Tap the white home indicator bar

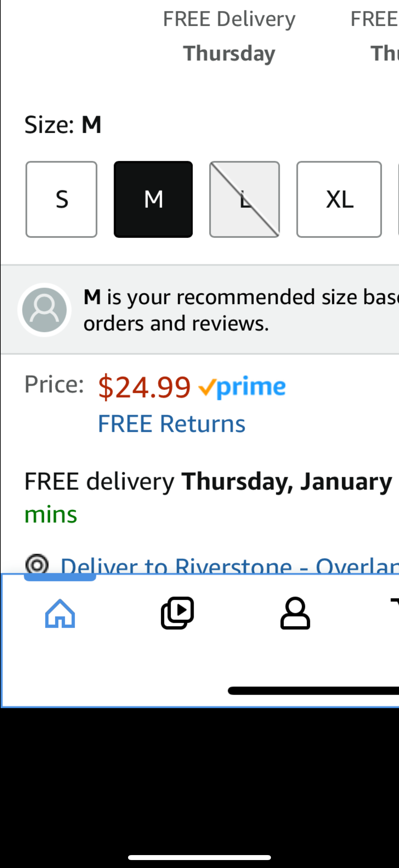click(x=199, y=857)
